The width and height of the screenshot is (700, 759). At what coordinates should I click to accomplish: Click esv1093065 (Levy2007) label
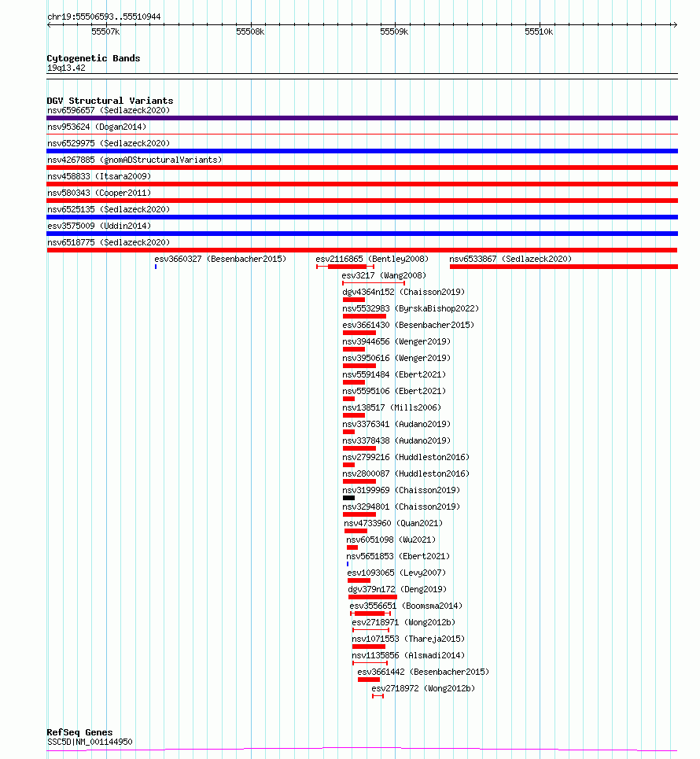point(396,573)
